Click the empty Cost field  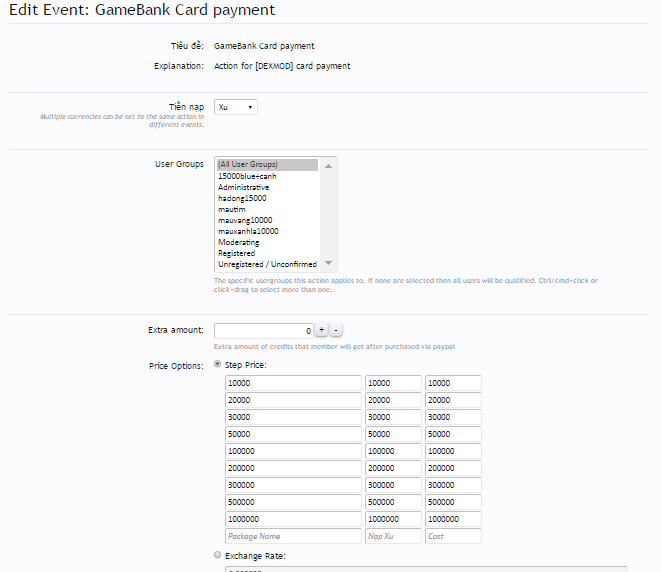pyautogui.click(x=453, y=537)
